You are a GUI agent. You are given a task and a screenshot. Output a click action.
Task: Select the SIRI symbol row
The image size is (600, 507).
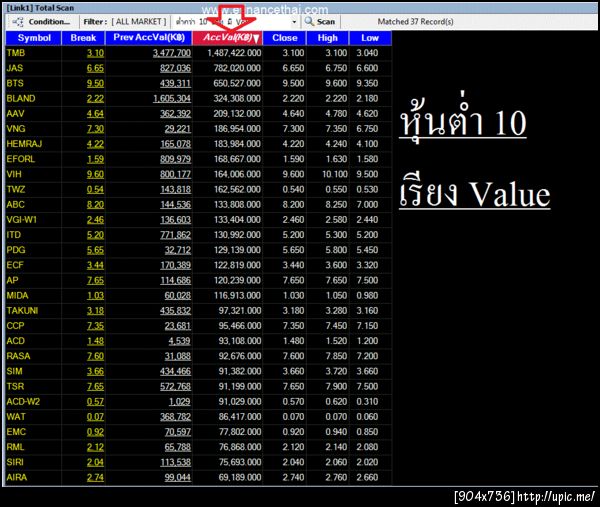199,462
